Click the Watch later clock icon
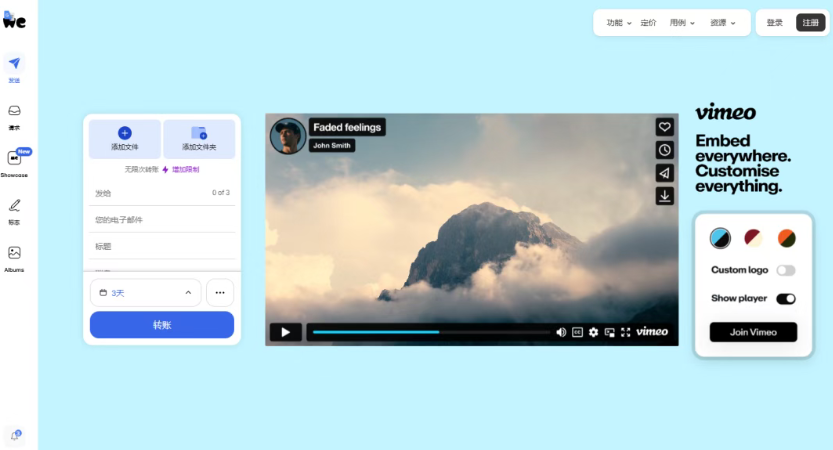Viewport: 833px width, 450px height. pyautogui.click(x=665, y=150)
